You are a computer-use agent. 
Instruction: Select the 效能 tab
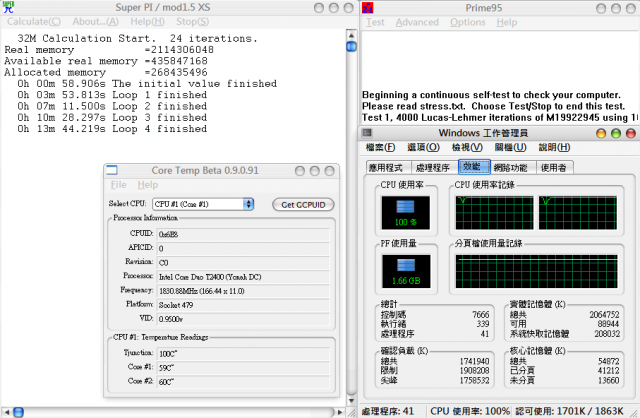point(474,167)
